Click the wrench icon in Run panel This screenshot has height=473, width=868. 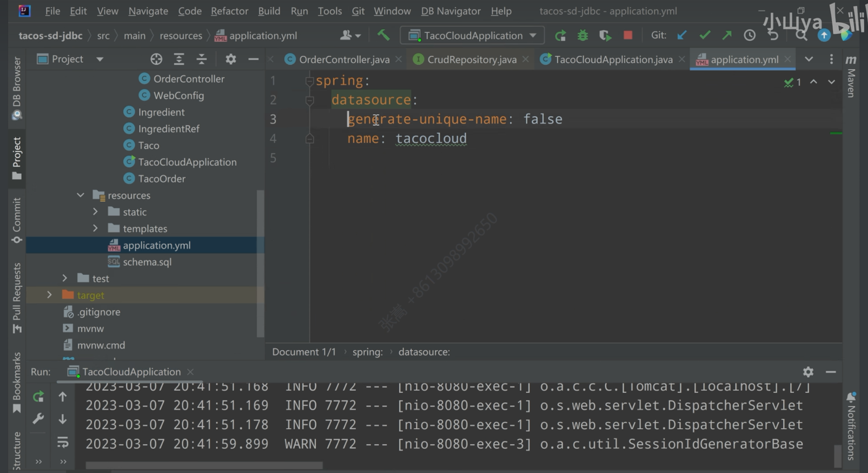38,418
